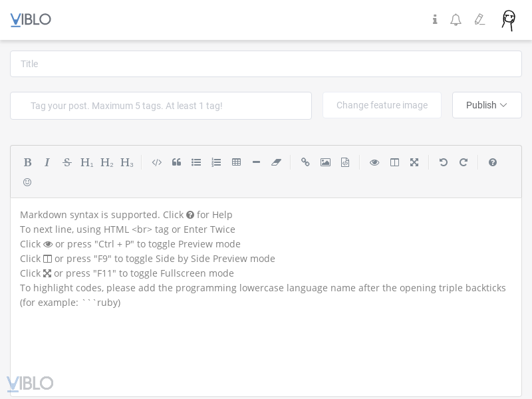Toggle Fullscreen editor mode
Image resolution: width=532 pixels, height=399 pixels.
(414, 162)
